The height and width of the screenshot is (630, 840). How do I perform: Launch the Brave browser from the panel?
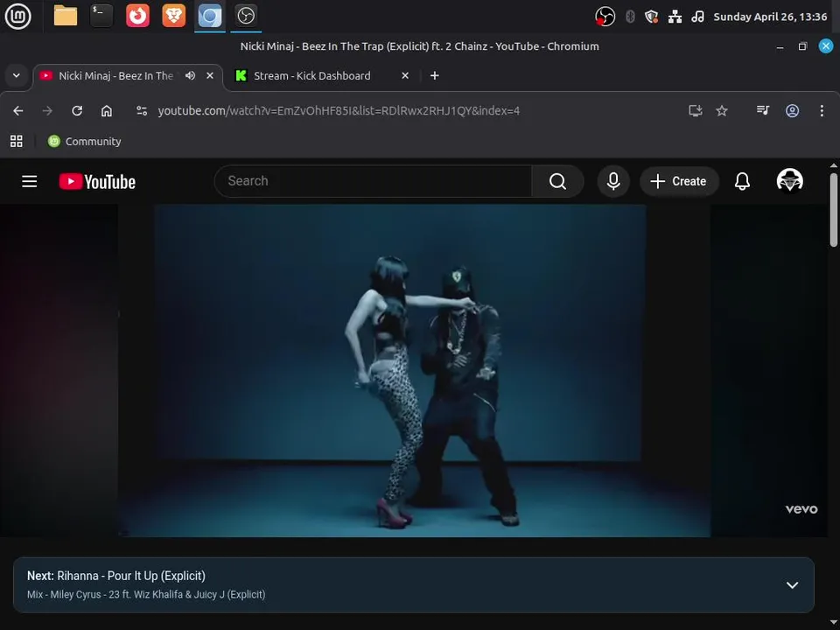(x=173, y=16)
